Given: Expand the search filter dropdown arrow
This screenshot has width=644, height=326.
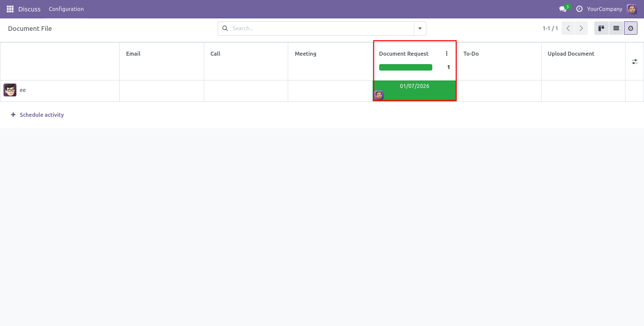Looking at the screenshot, I should [x=420, y=28].
